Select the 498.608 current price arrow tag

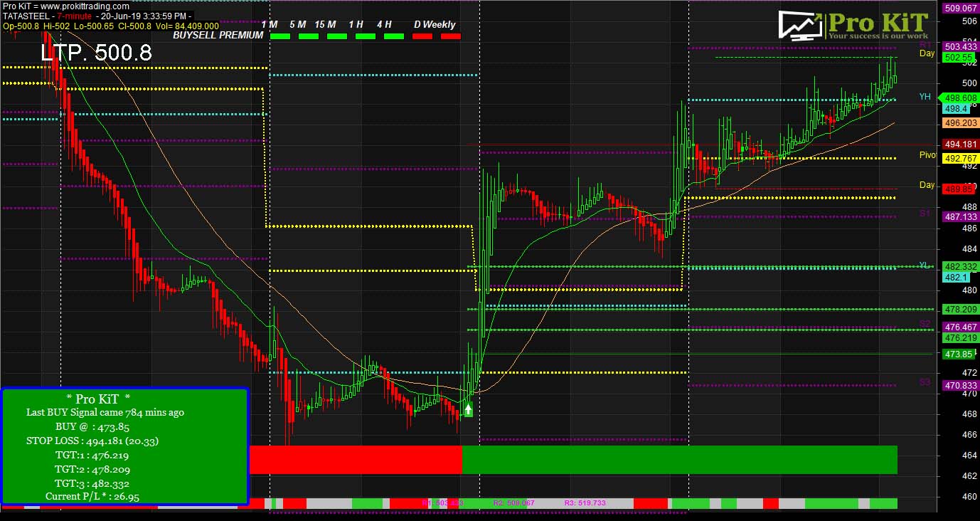click(x=959, y=98)
